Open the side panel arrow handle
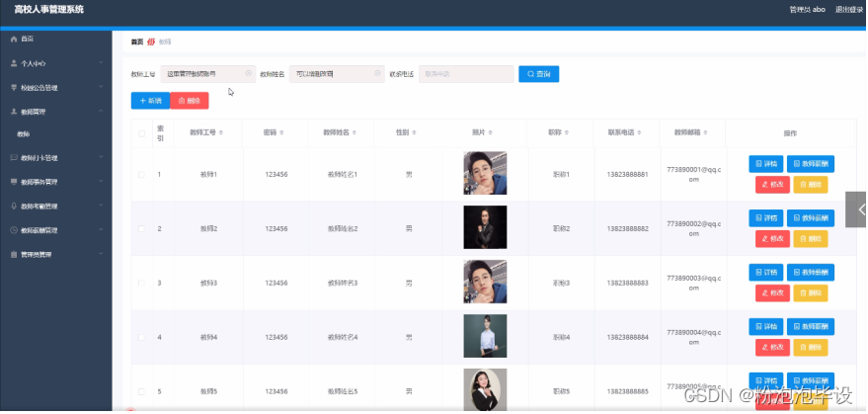The width and height of the screenshot is (868, 414). click(x=856, y=209)
